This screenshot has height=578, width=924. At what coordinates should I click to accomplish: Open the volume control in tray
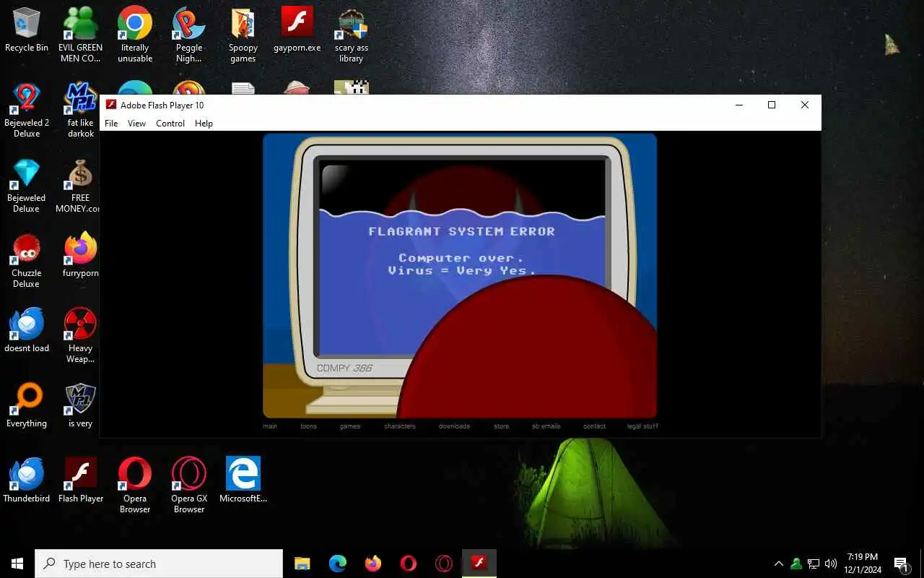pyautogui.click(x=831, y=564)
